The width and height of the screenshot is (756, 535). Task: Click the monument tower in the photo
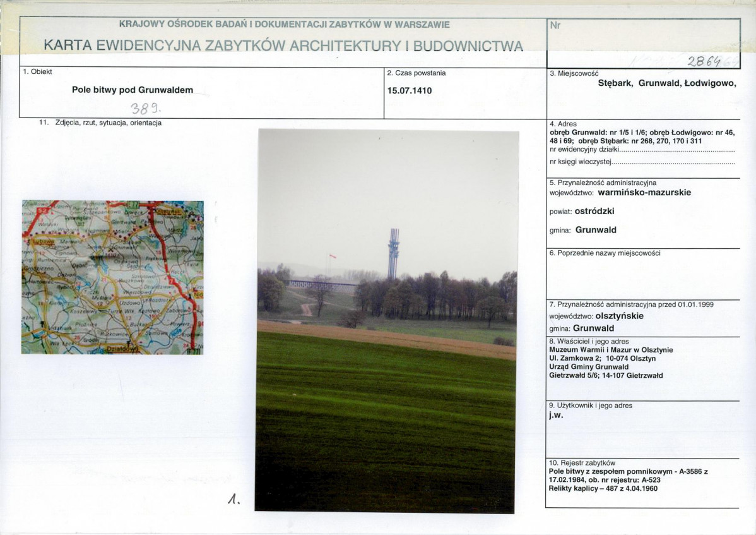point(393,253)
